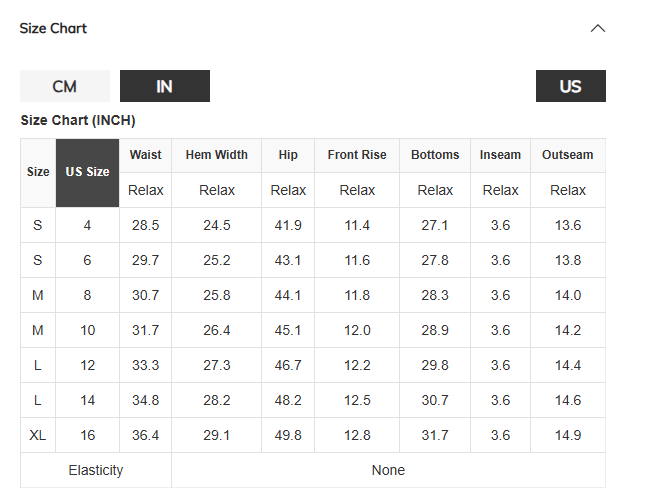Click the None elasticity value
Screen dimensions: 661x498
(388, 470)
